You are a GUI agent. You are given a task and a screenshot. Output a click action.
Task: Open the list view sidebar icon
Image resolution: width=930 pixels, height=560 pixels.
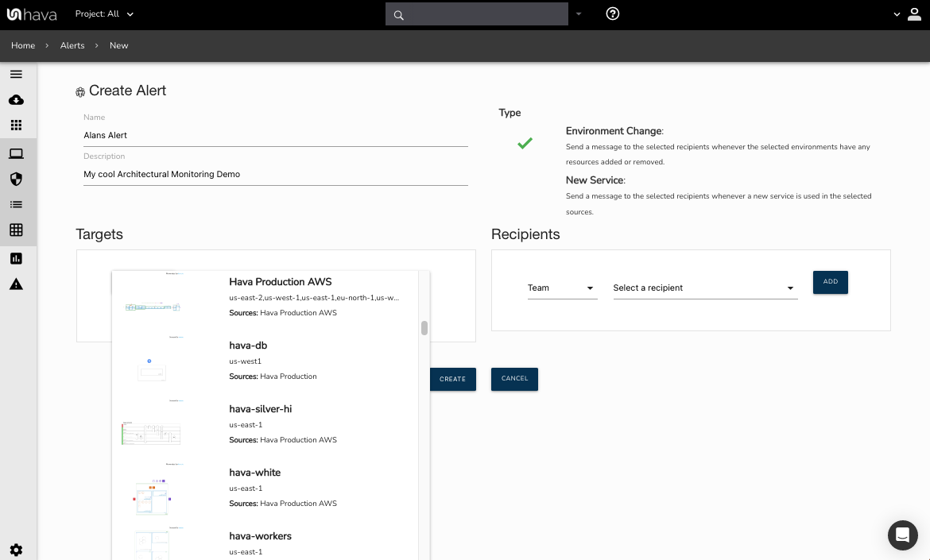click(x=16, y=204)
